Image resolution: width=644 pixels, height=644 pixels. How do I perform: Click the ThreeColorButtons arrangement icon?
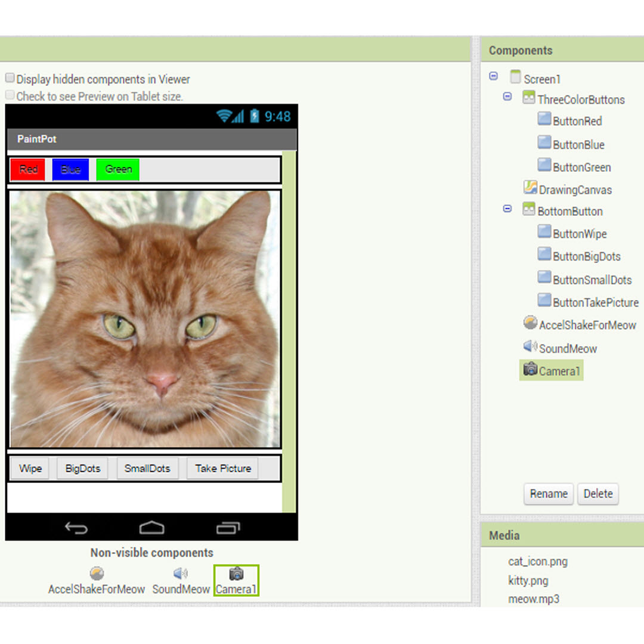tap(528, 97)
